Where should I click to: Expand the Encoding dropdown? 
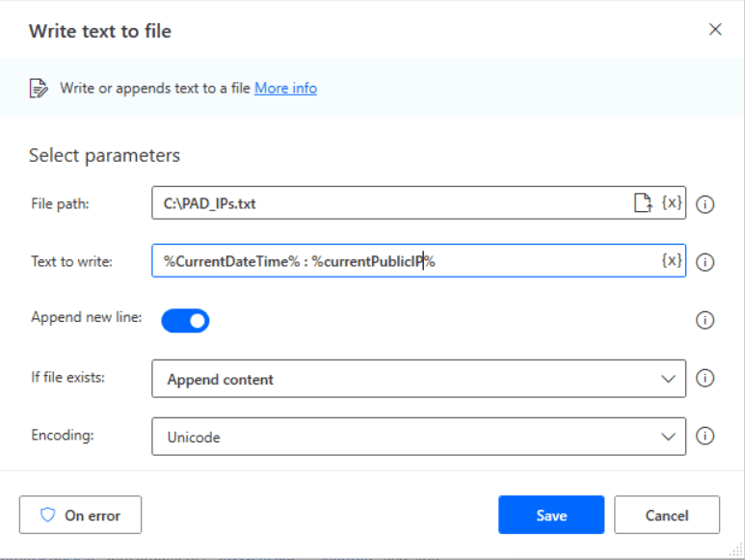point(418,437)
